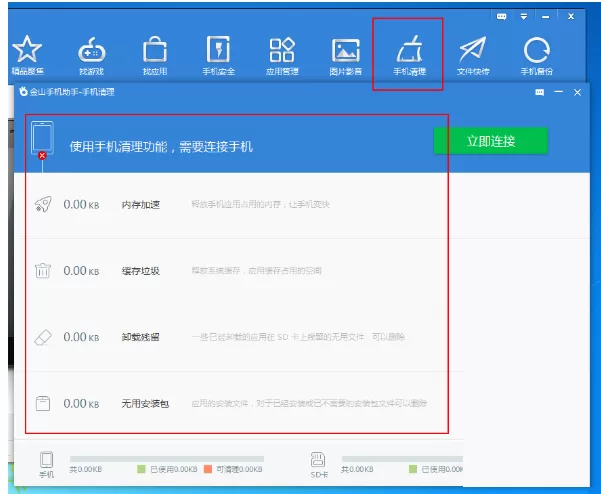Click the useless package description text
601x494 pixels.
tap(309, 403)
